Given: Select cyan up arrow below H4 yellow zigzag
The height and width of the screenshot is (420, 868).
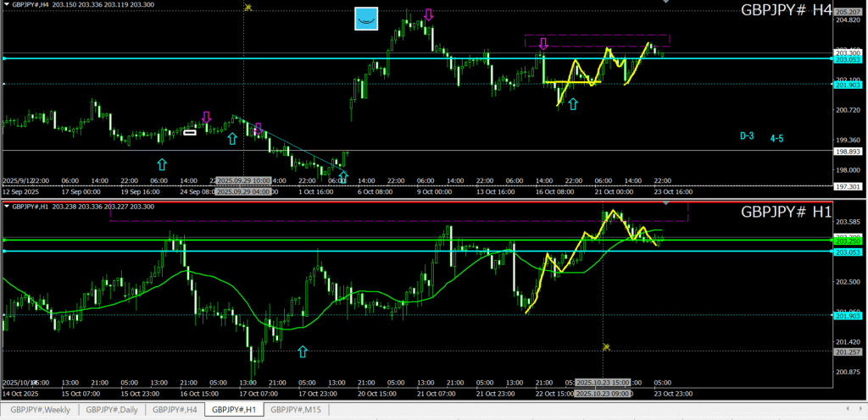Looking at the screenshot, I should (x=573, y=103).
